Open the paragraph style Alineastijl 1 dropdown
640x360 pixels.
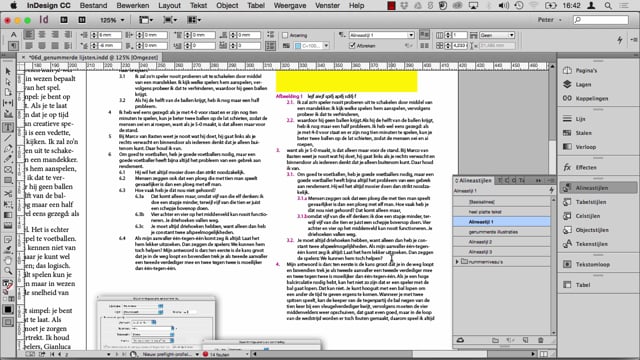(411, 35)
